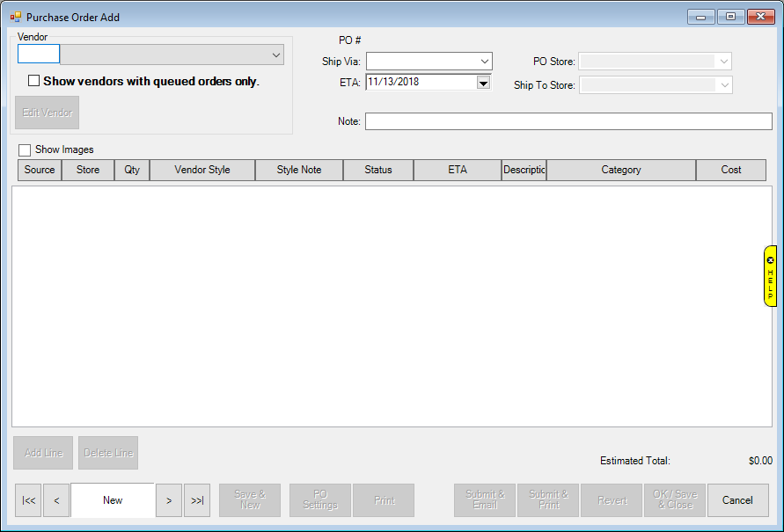Click the yellow Help tab icon
Screen dimensions: 784x532
770,276
